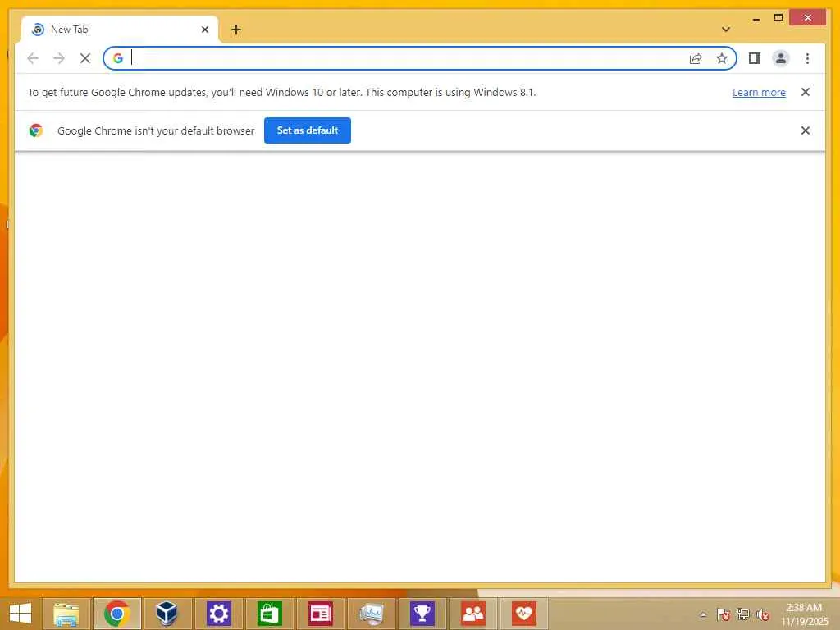Open the People app on the taskbar

[x=473, y=614]
